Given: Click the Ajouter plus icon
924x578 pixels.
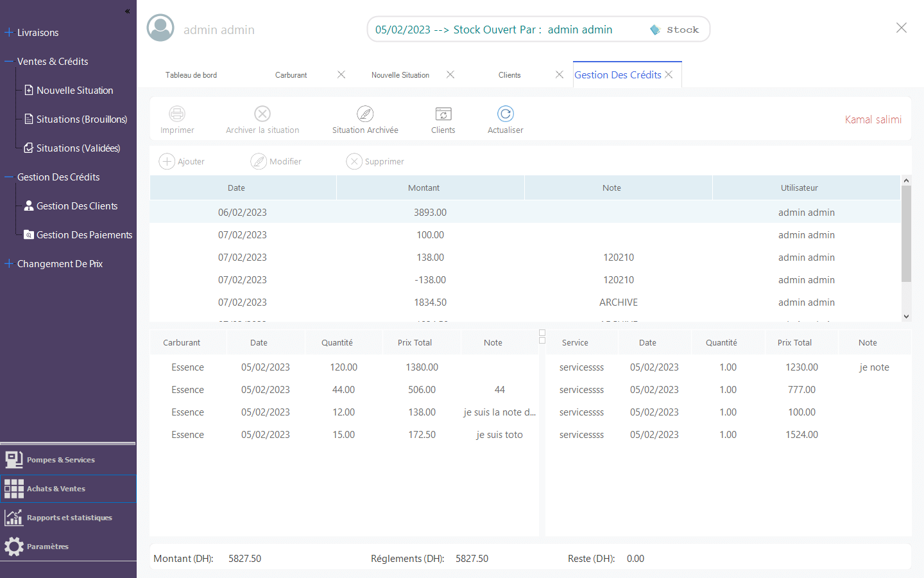Looking at the screenshot, I should pos(167,161).
